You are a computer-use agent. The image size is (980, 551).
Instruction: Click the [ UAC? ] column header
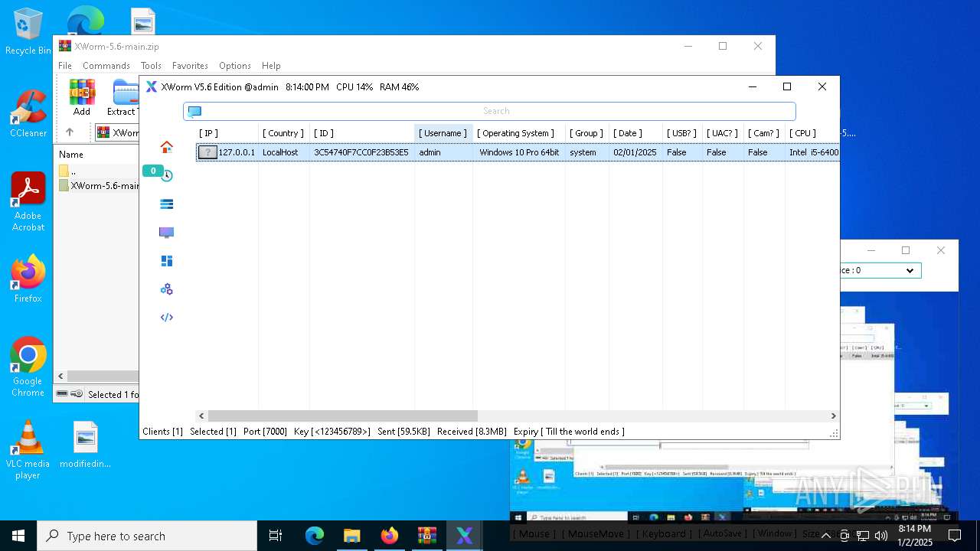coord(723,133)
